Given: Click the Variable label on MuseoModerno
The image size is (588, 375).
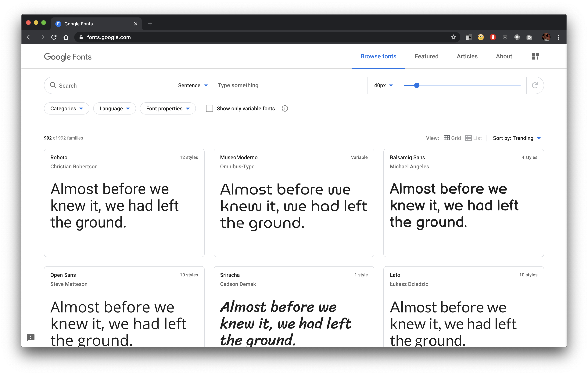Looking at the screenshot, I should coord(359,157).
